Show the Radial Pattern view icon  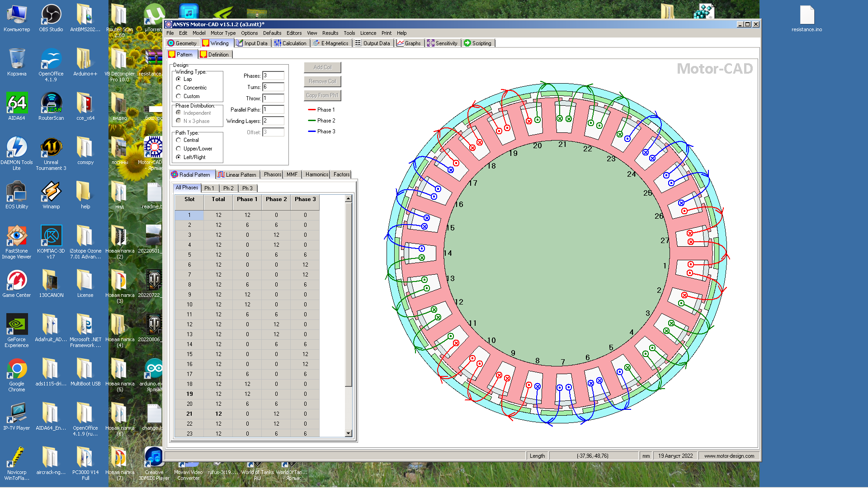[x=175, y=174]
